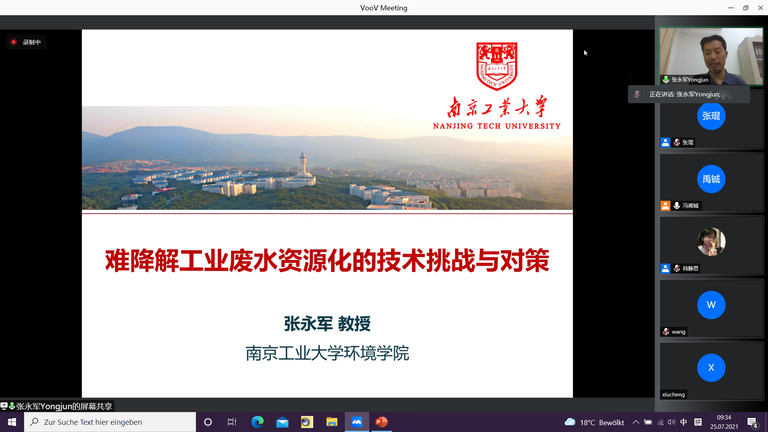
Task: Expand the hidden system tray icons chevron
Action: click(635, 422)
